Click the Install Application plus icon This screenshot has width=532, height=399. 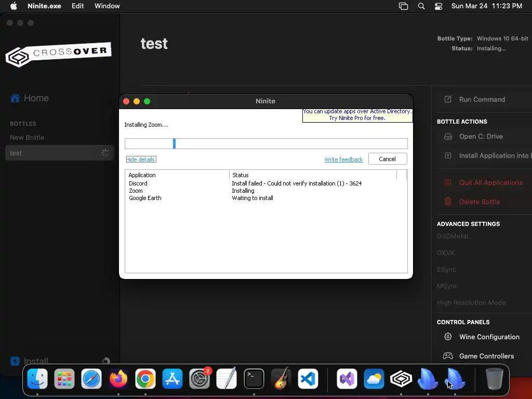(448, 155)
